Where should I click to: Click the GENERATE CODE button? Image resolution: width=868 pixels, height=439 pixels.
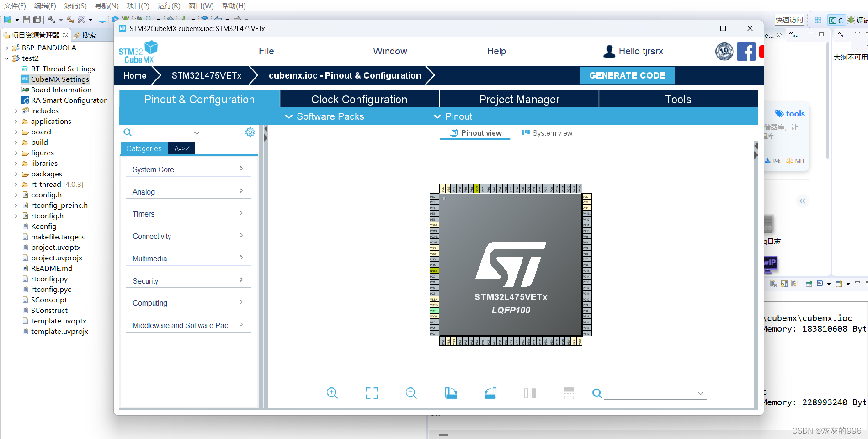coord(627,75)
